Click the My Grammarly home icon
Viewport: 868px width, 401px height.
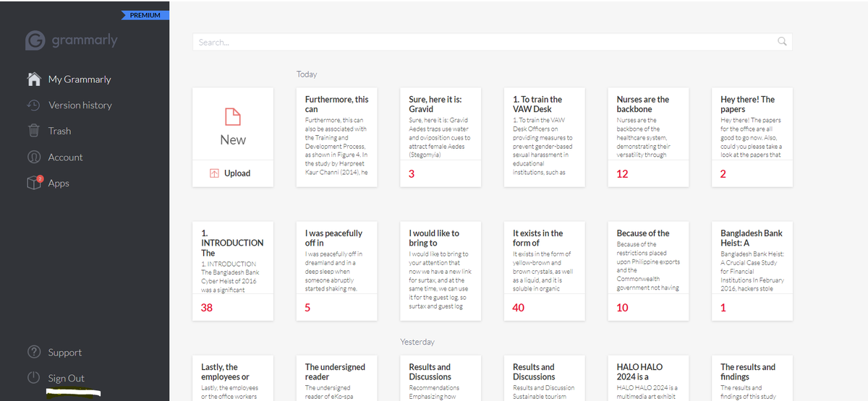click(33, 79)
